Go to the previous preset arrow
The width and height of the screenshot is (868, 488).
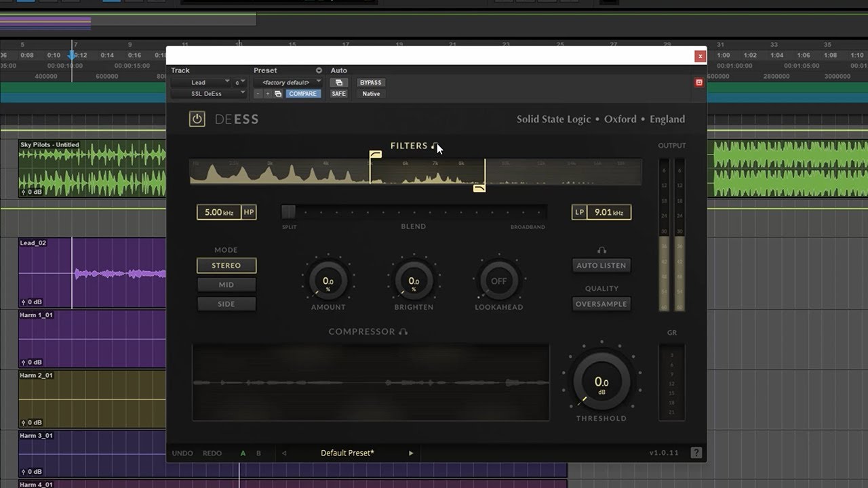[x=284, y=453]
